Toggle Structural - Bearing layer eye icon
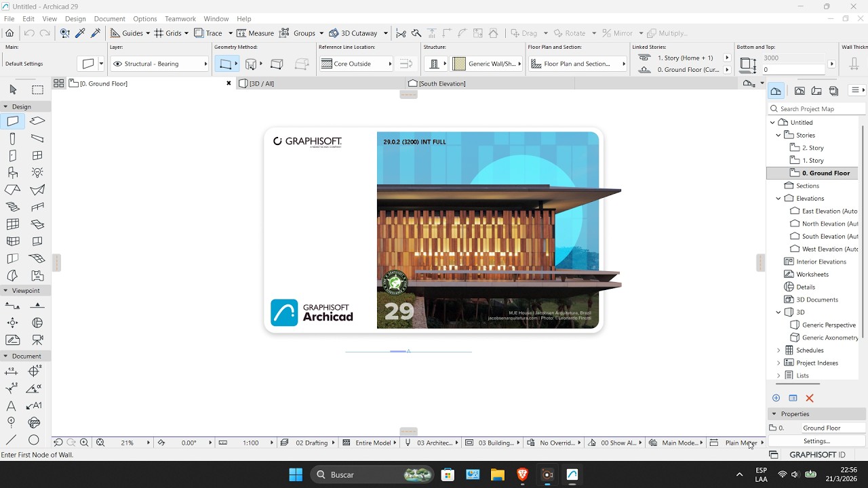This screenshot has width=868, height=488. click(118, 64)
